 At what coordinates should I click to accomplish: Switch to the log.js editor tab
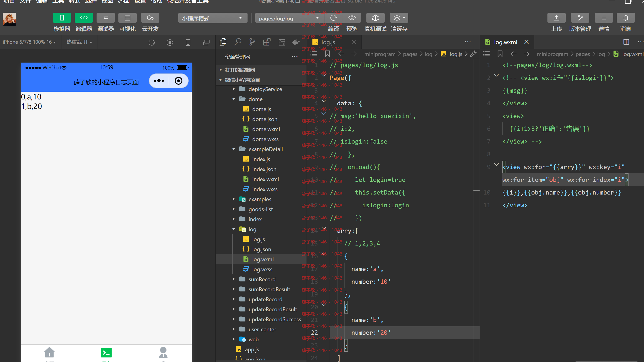(x=328, y=42)
